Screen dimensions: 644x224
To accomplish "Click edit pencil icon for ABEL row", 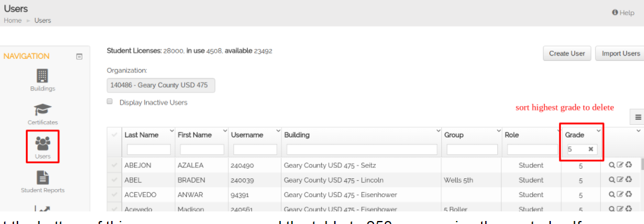I will (620, 180).
